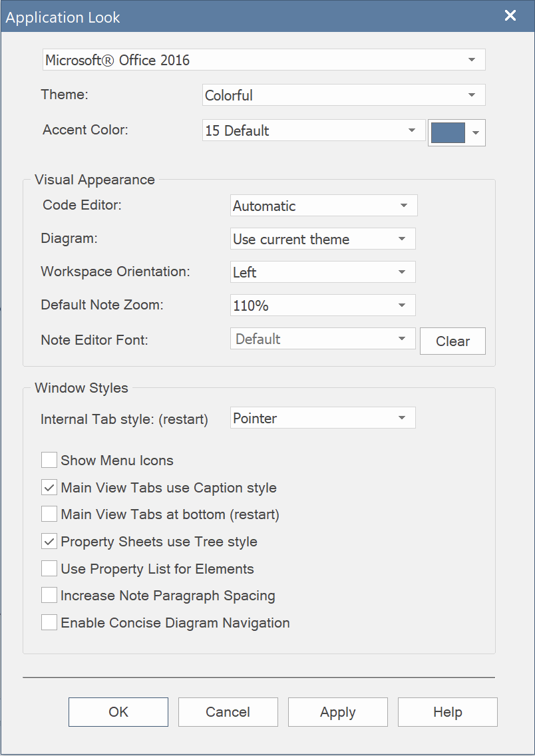The image size is (535, 756).
Task: Expand the Code Editor dropdown
Action: 323,206
